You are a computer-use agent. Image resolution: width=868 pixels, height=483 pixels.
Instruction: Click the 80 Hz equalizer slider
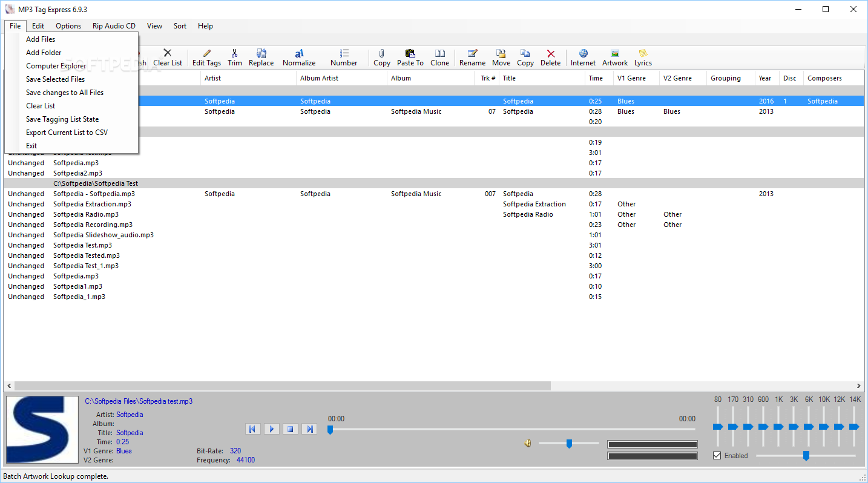(x=718, y=427)
